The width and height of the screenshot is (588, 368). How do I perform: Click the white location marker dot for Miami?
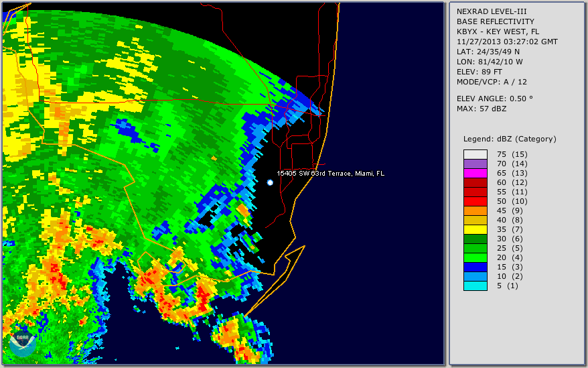tap(270, 182)
